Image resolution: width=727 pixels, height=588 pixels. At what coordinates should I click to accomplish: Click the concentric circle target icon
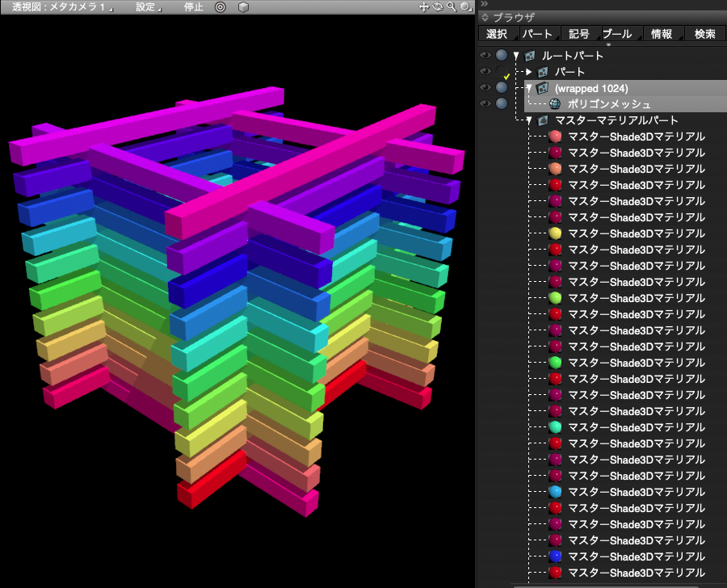pos(221,6)
